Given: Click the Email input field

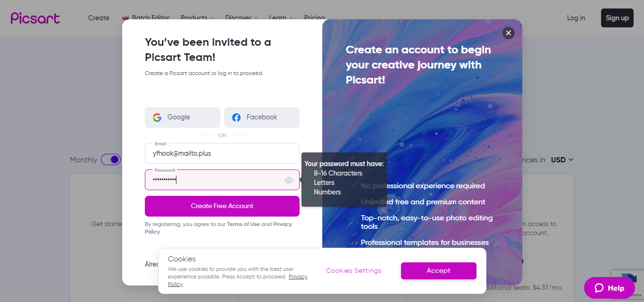Looking at the screenshot, I should click(x=222, y=153).
